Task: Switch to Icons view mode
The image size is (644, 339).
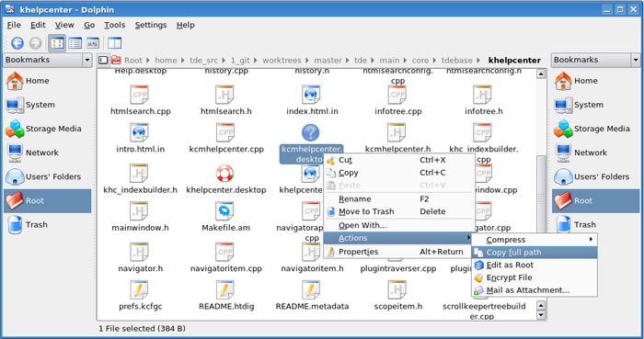Action: point(57,42)
